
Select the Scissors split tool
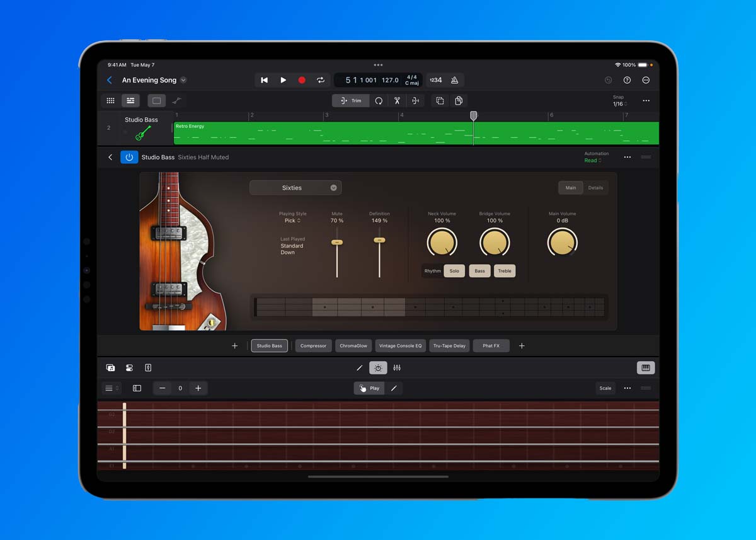click(x=397, y=100)
